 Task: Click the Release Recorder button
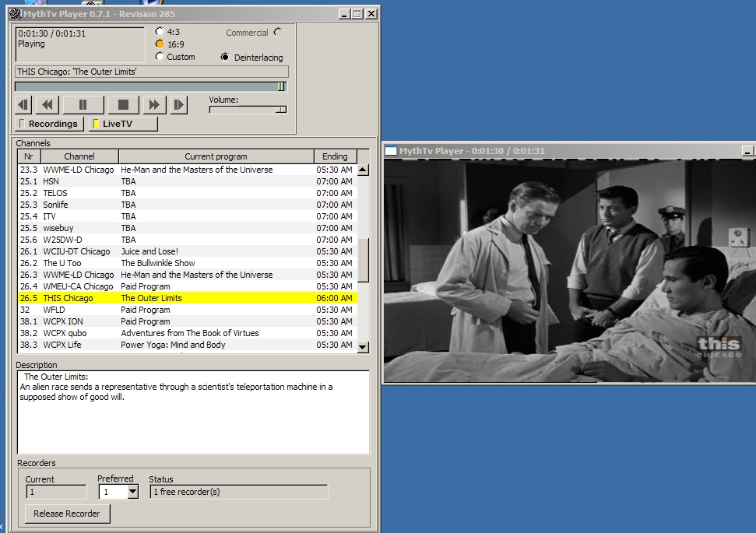pyautogui.click(x=67, y=514)
